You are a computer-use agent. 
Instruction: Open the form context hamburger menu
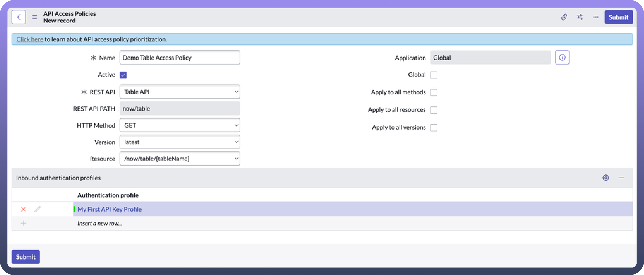(34, 17)
